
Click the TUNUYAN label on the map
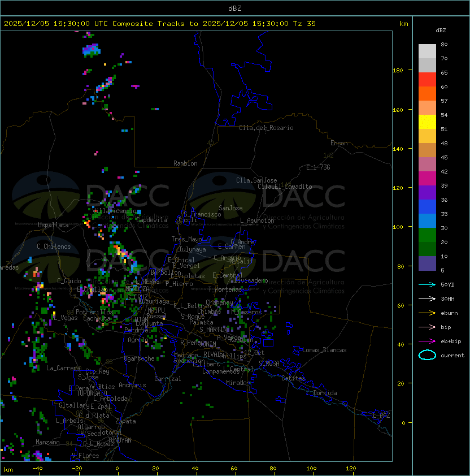119,440
